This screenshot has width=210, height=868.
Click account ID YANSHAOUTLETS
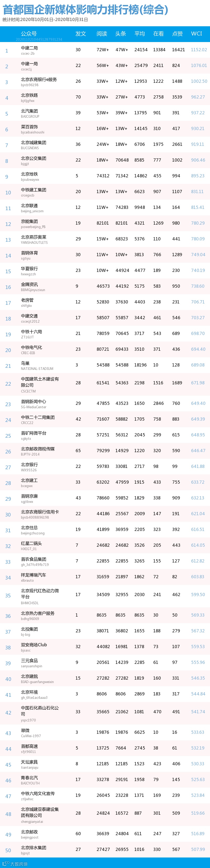click(34, 242)
